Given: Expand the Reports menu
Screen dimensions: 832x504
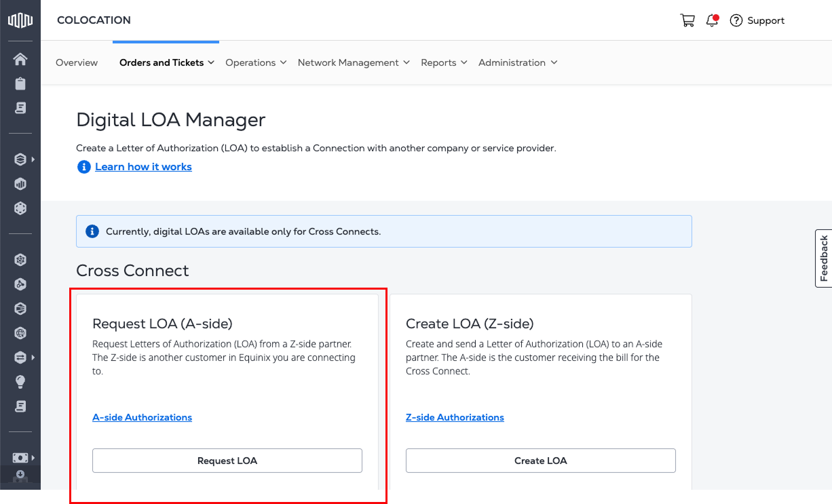Looking at the screenshot, I should coord(444,62).
